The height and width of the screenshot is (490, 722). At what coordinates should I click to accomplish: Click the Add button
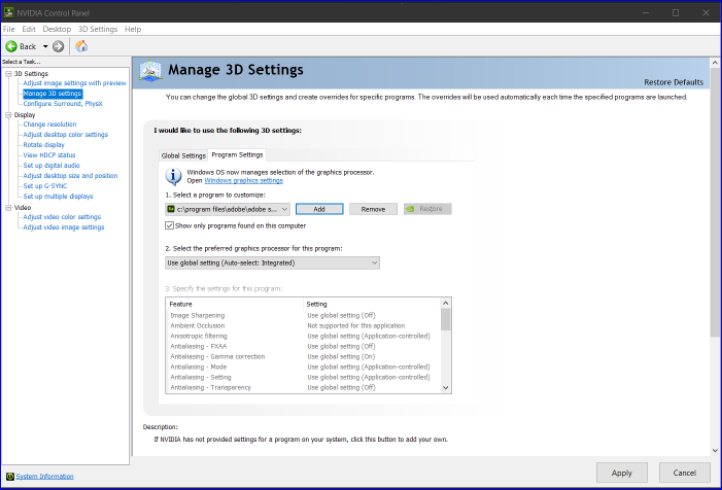coord(319,209)
